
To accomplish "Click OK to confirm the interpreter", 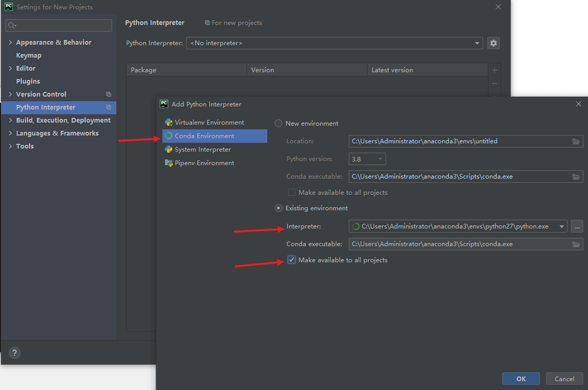I will [521, 379].
